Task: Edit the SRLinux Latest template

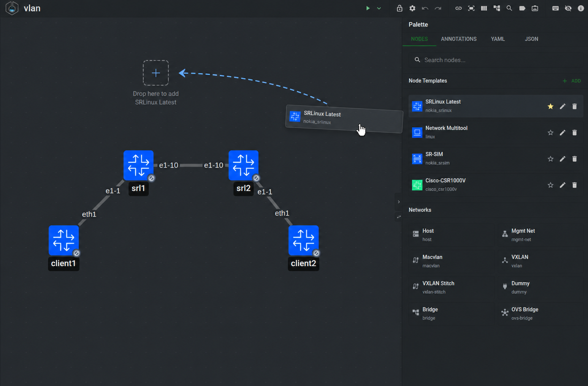Action: (x=563, y=106)
